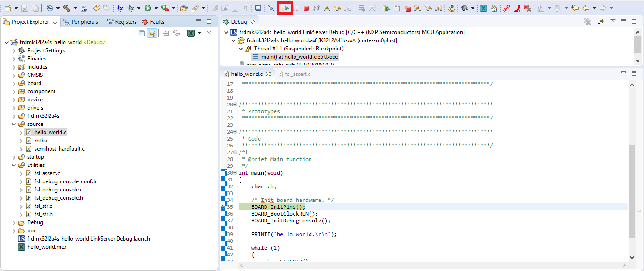Image resolution: width=644 pixels, height=271 pixels.
Task: Click the Resume debug button
Action: pyautogui.click(x=285, y=8)
